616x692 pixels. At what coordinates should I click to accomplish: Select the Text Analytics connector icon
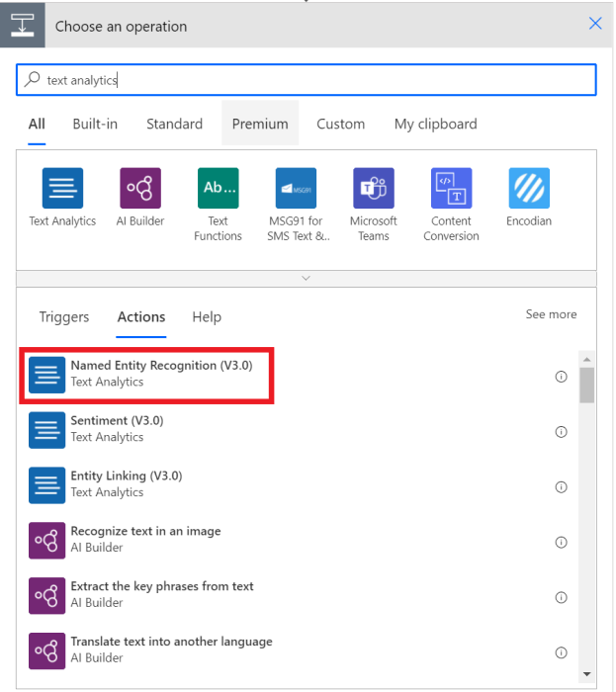62,188
